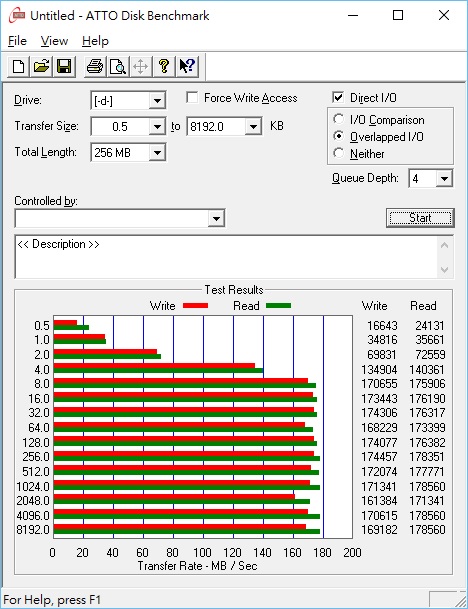The height and width of the screenshot is (609, 468).
Task: Open the Total Length 256 MB dropdown
Action: (x=157, y=152)
